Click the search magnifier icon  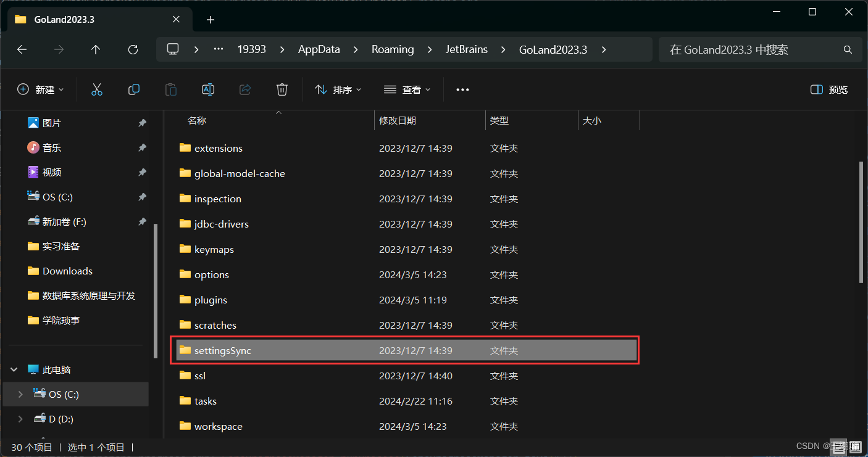847,49
